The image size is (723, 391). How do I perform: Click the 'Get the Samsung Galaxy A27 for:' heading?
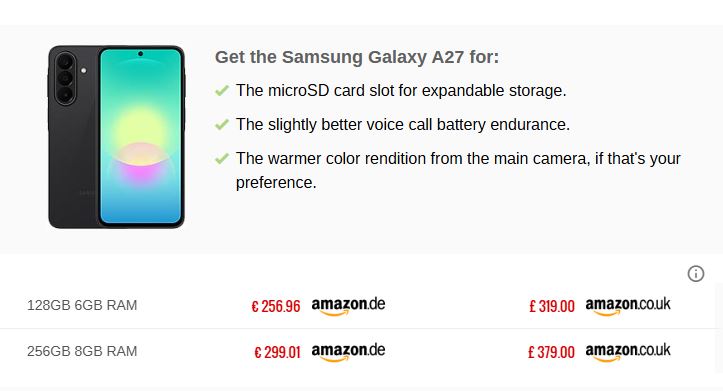[357, 57]
